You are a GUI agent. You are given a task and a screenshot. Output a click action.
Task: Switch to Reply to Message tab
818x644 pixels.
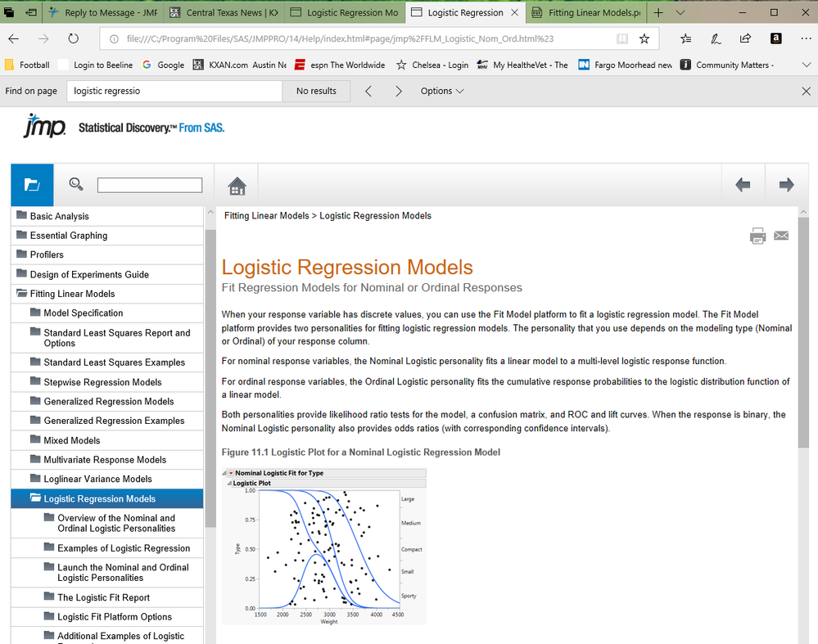[x=103, y=12]
